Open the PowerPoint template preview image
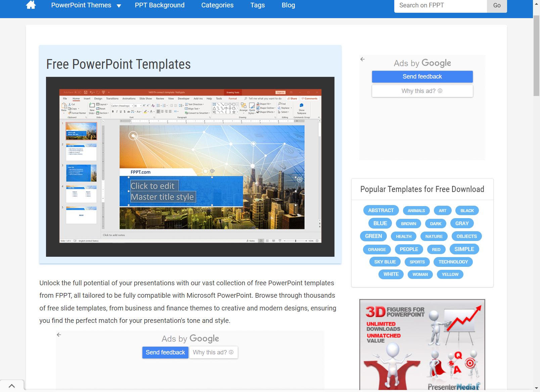Image resolution: width=540 pixels, height=392 pixels. [190, 167]
